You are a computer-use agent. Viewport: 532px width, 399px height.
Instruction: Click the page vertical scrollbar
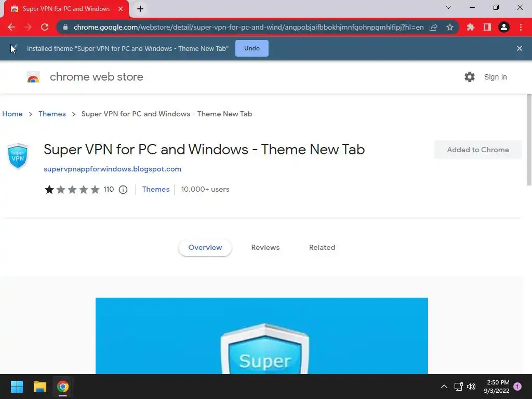coord(529,140)
